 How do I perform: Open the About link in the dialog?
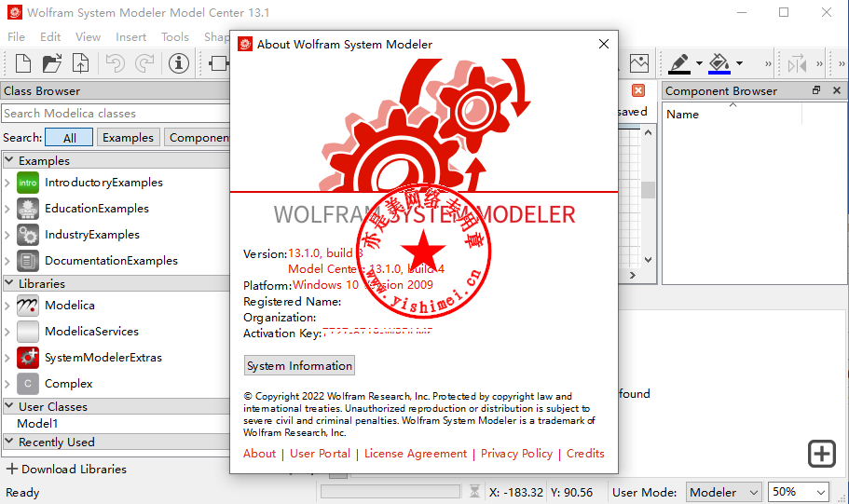pyautogui.click(x=259, y=454)
